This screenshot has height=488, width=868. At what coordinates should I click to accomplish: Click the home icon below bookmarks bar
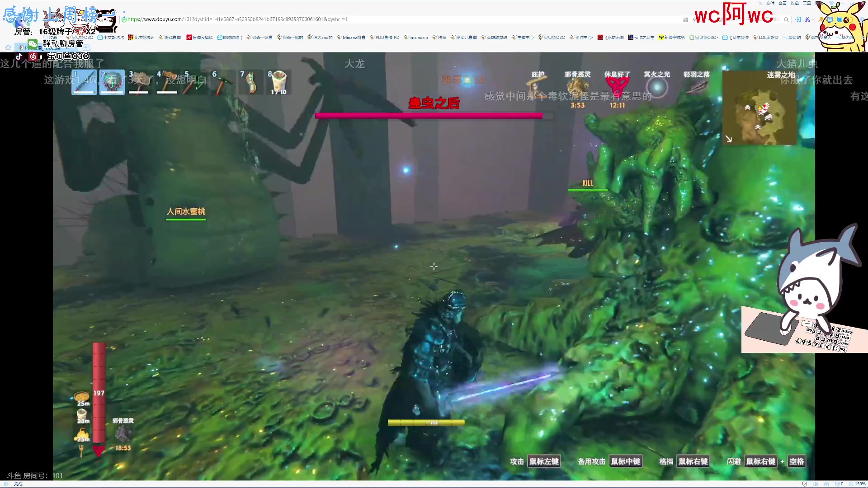(x=8, y=47)
